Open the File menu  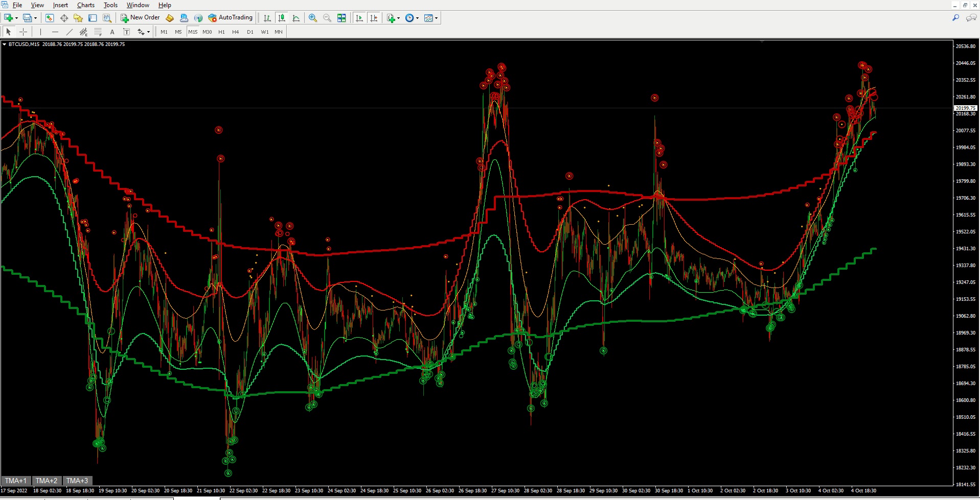[x=17, y=5]
